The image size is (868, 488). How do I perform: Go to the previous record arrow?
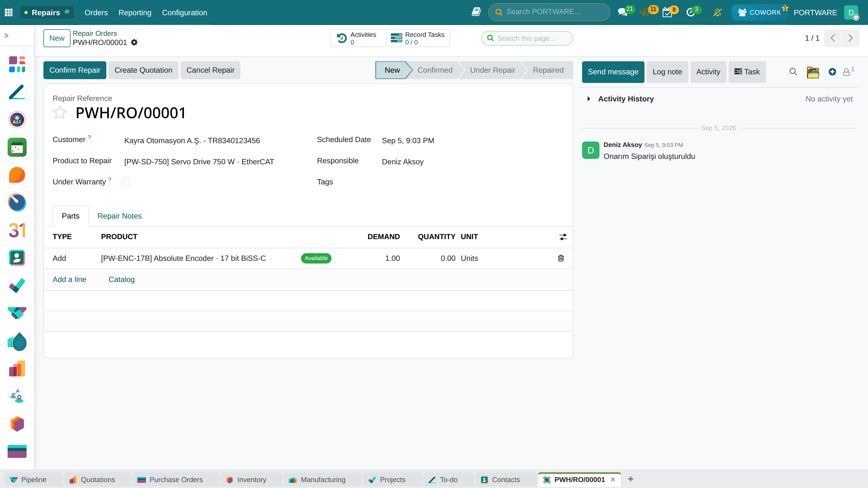pyautogui.click(x=833, y=38)
